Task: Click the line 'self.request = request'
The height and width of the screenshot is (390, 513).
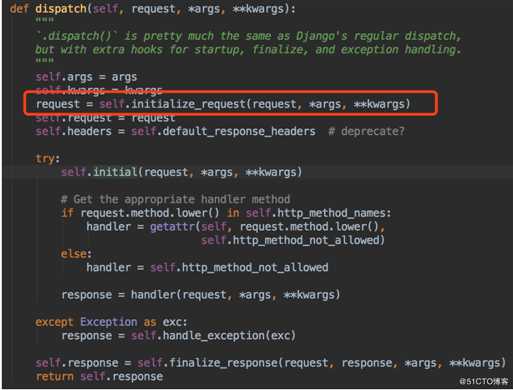Action: click(105, 118)
